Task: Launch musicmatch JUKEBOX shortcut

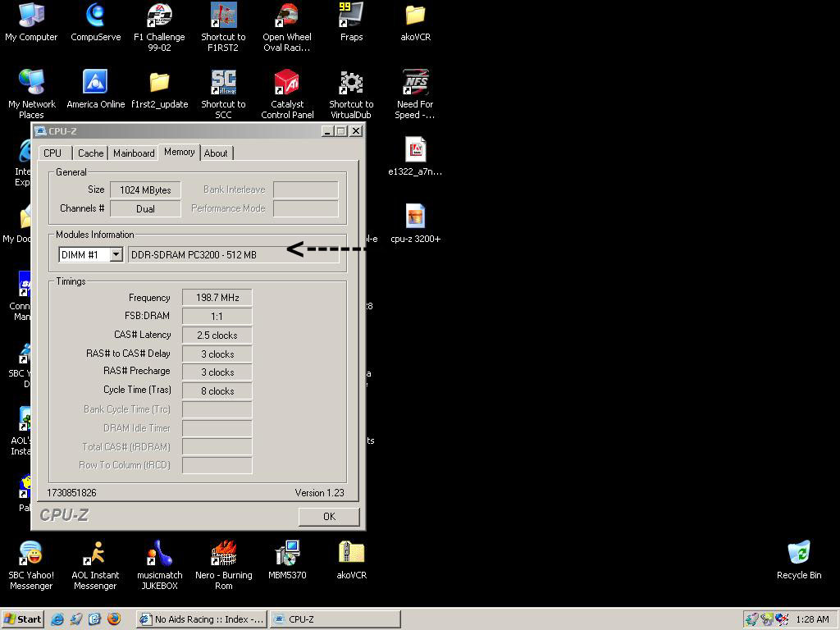Action: tap(159, 554)
